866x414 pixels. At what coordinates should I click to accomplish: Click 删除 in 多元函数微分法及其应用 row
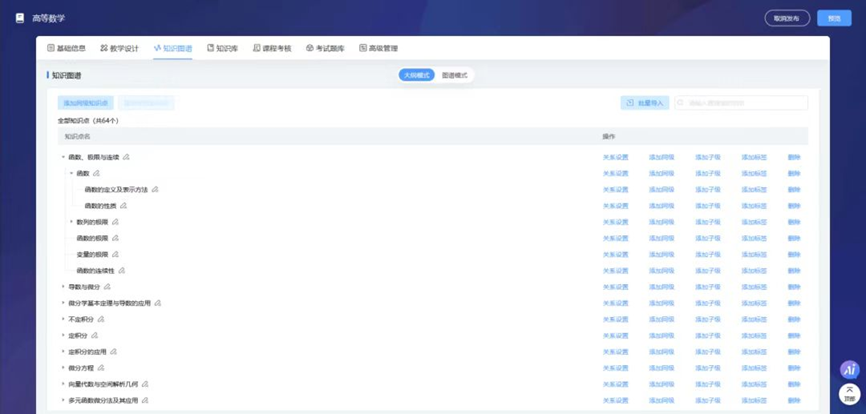[794, 400]
